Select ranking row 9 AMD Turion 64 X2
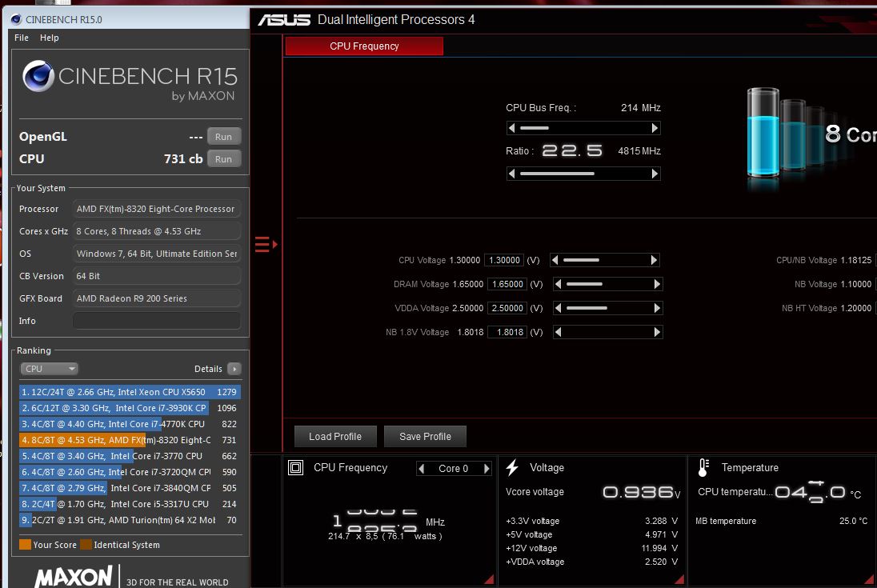877x588 pixels. click(130, 520)
